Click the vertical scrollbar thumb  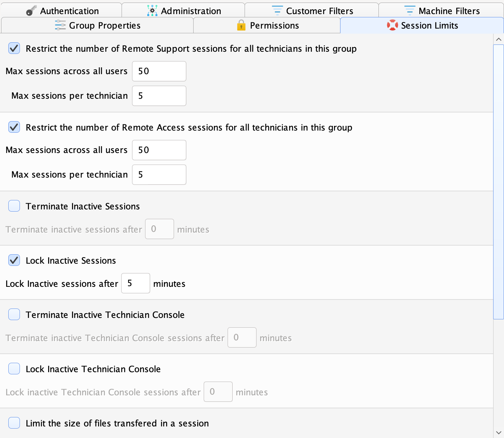tap(499, 182)
